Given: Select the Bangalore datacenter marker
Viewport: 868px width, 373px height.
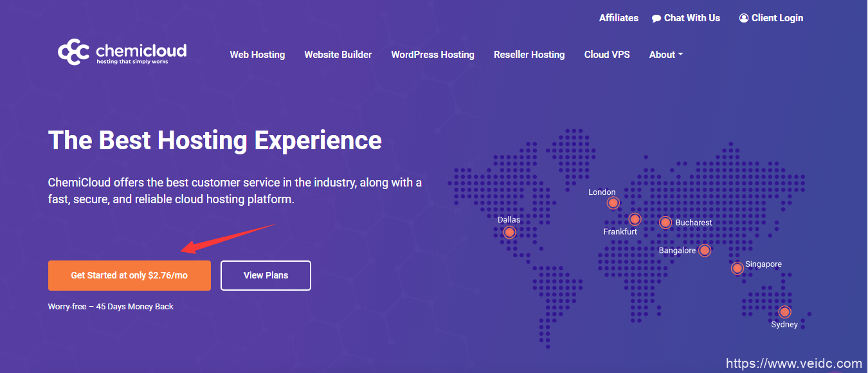Looking at the screenshot, I should coord(705,250).
